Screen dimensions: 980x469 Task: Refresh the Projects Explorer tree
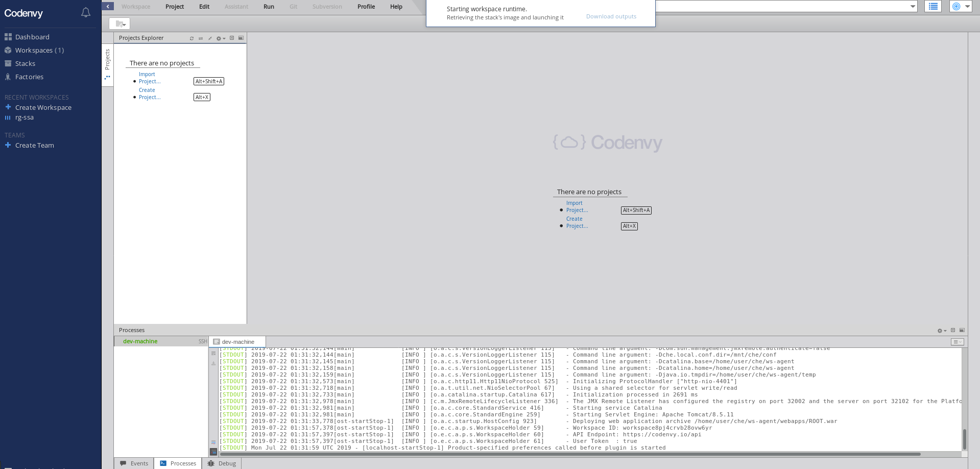(192, 38)
